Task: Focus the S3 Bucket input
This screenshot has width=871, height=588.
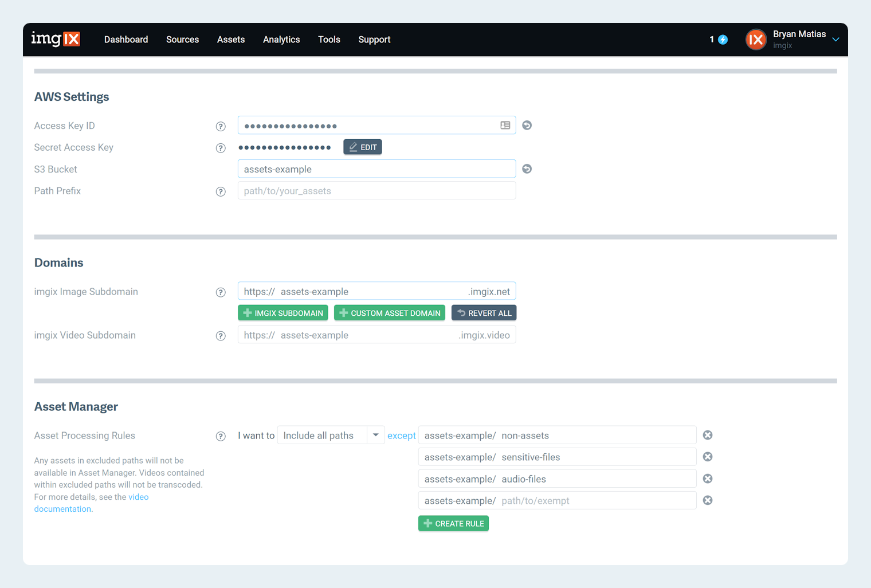Action: (376, 168)
